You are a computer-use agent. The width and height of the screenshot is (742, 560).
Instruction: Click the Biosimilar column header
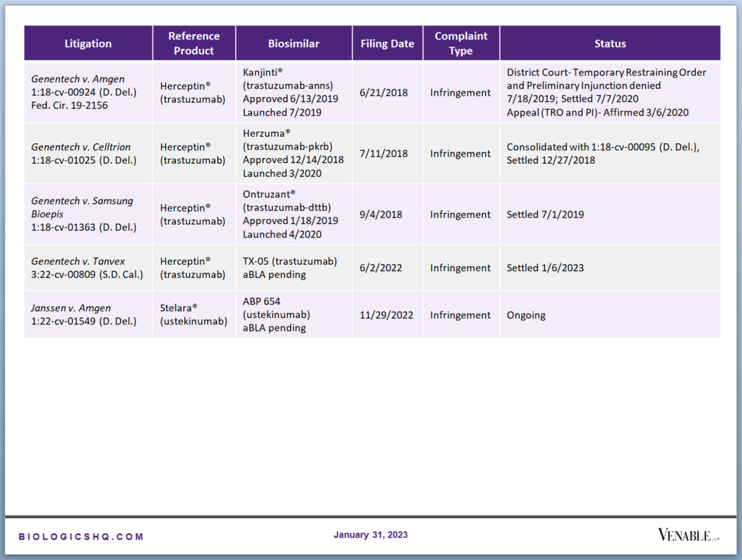294,43
